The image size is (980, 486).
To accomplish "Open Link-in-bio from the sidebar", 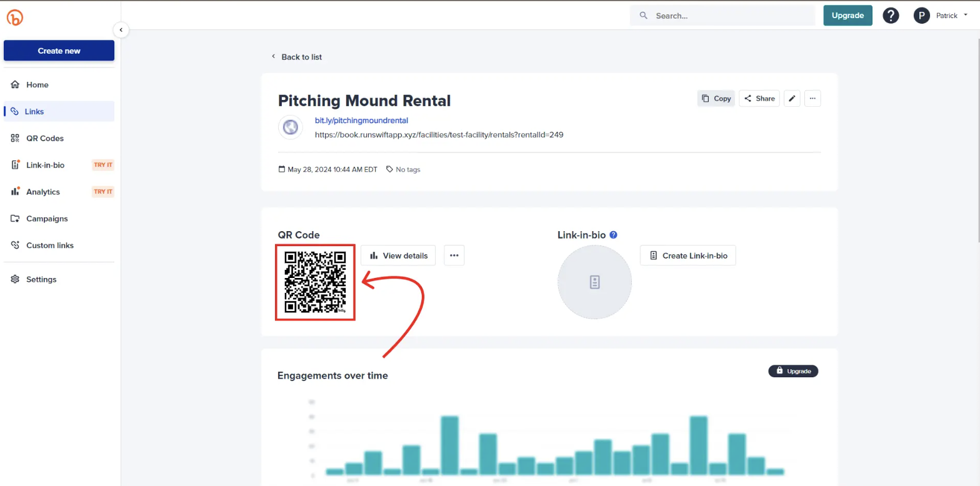I will point(59,165).
